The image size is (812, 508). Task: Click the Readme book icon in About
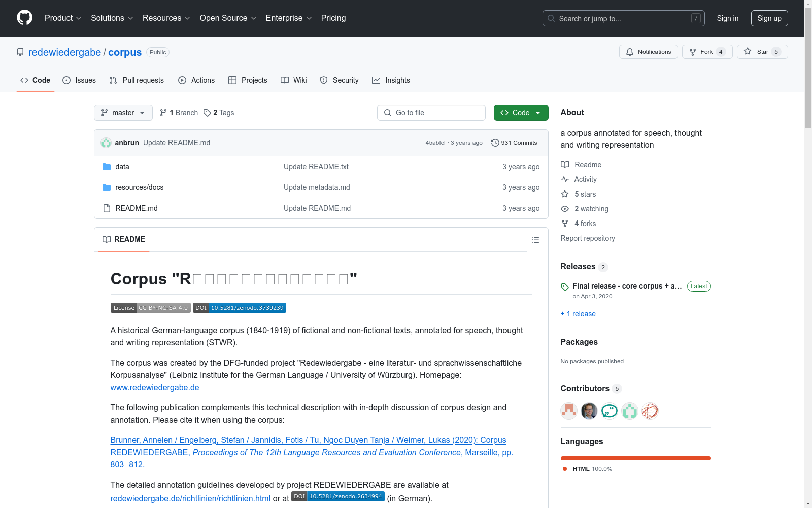(x=565, y=165)
